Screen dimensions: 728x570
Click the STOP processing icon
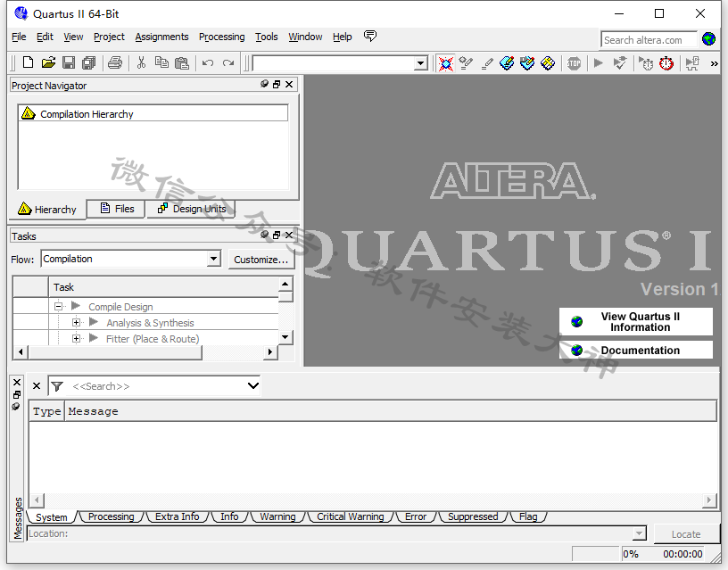pos(574,63)
